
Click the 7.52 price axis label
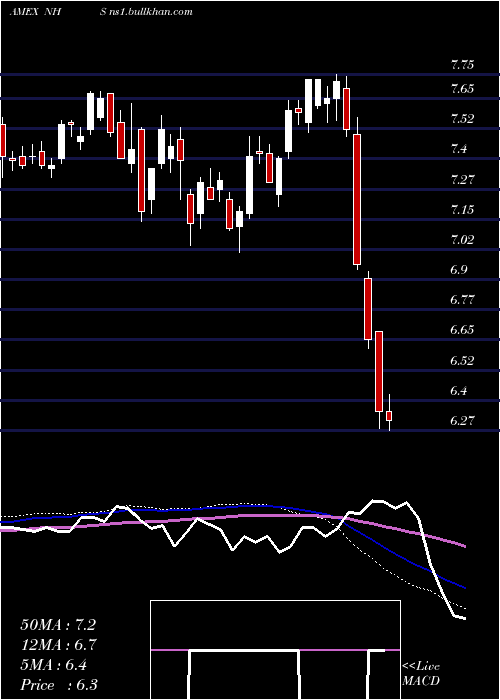coord(462,119)
